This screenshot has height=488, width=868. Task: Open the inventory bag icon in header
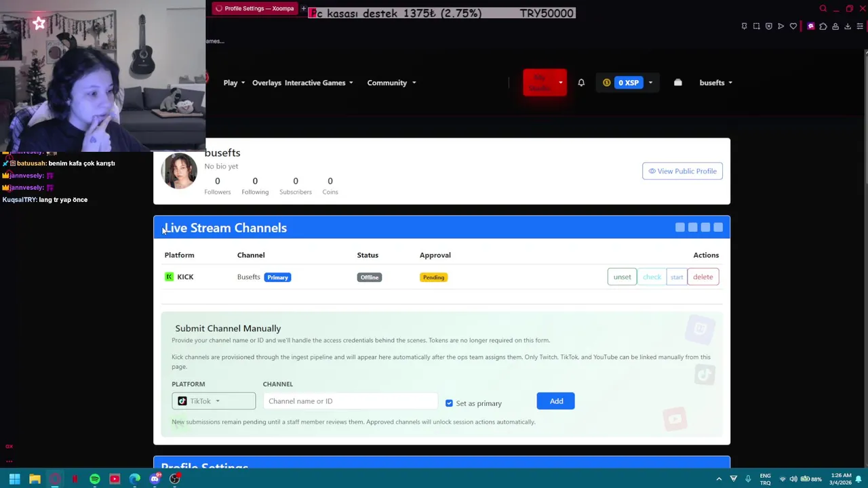tap(677, 83)
